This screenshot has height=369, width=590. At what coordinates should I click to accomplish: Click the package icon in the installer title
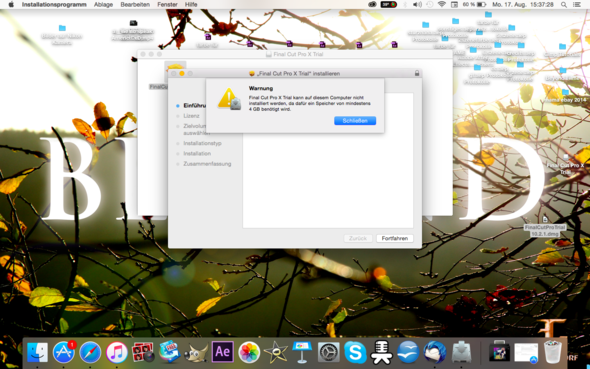point(252,74)
